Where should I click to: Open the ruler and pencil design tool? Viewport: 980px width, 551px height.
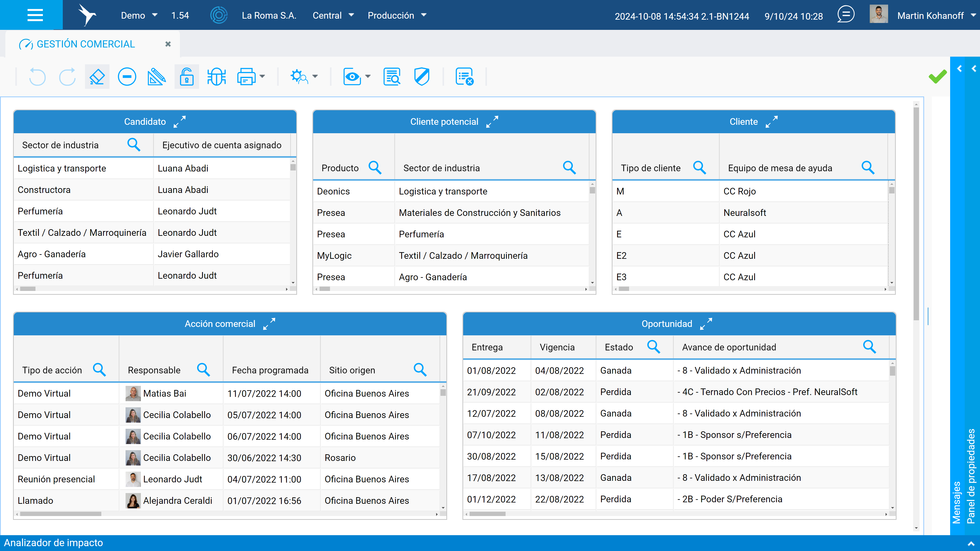[x=156, y=77]
